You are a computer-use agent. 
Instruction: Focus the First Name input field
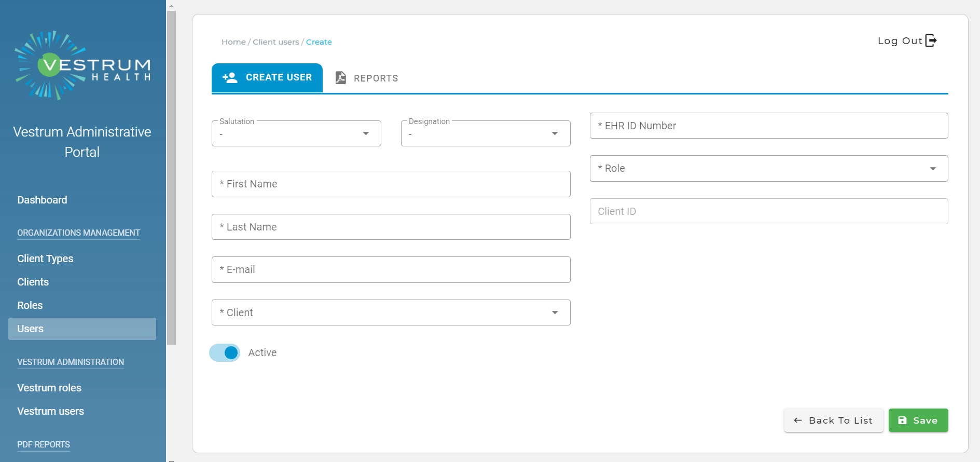click(x=391, y=184)
